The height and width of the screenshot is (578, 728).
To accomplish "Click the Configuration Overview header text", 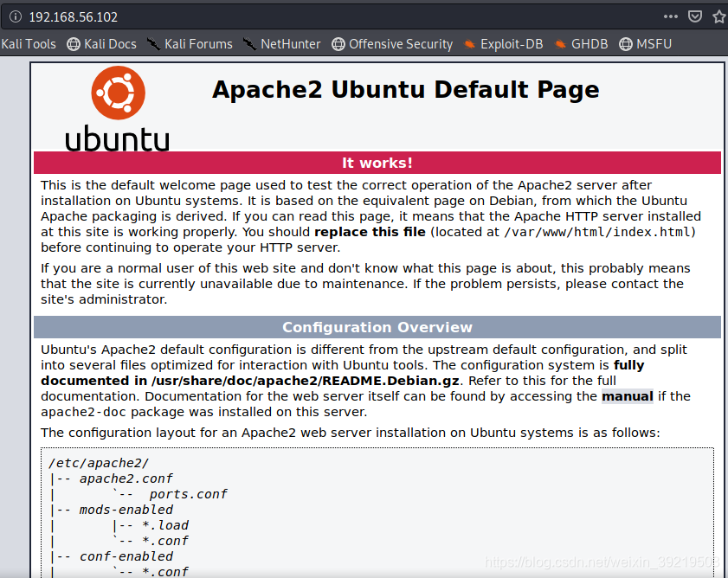I will 377,327.
